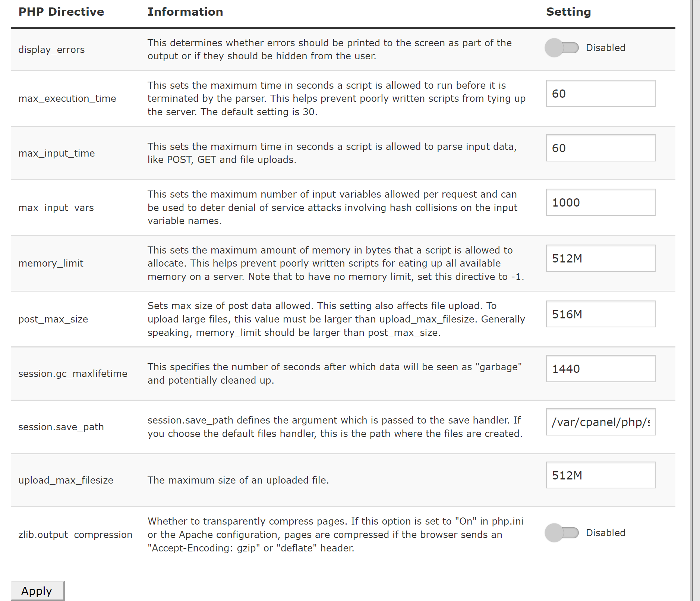Click the Setting column header
The width and height of the screenshot is (700, 601).
click(568, 12)
